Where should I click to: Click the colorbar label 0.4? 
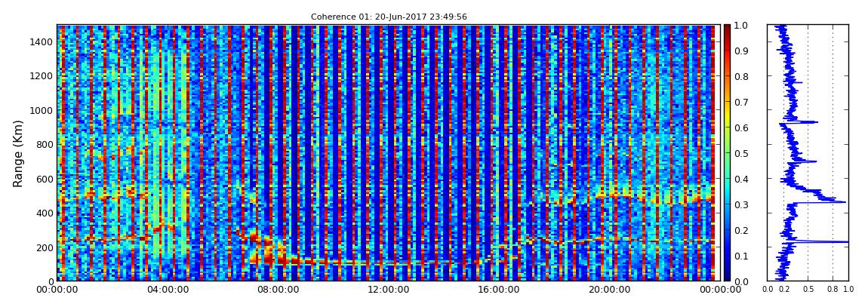(x=743, y=179)
